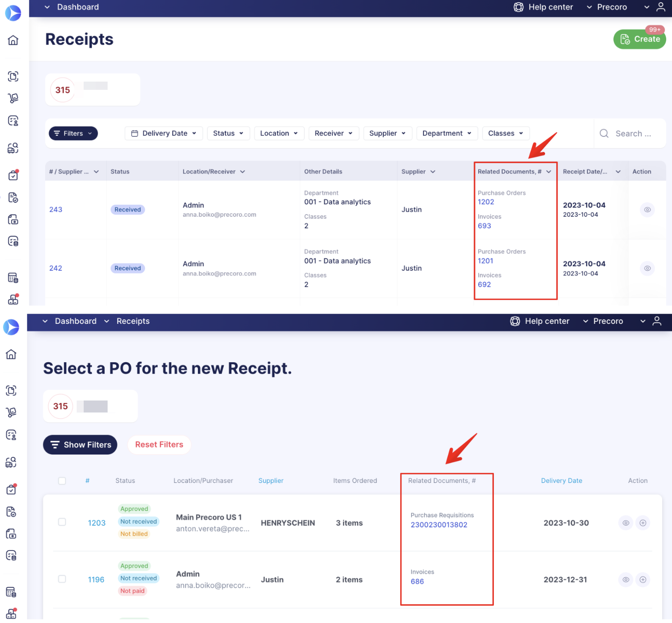View purchase order 1196 using its eye icon
This screenshot has width=672, height=623.
(626, 580)
